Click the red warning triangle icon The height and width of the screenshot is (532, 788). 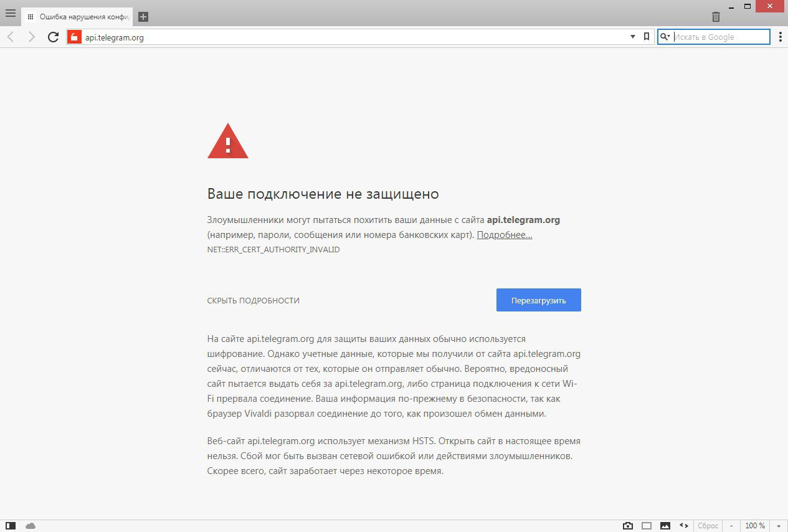228,141
